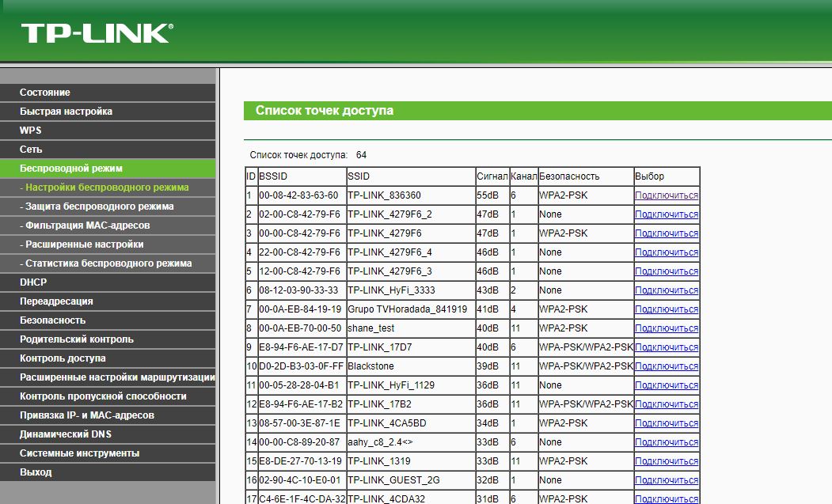Connect to TP-LINK_GUEST_2G network
This screenshot has width=832, height=504.
pos(667,480)
